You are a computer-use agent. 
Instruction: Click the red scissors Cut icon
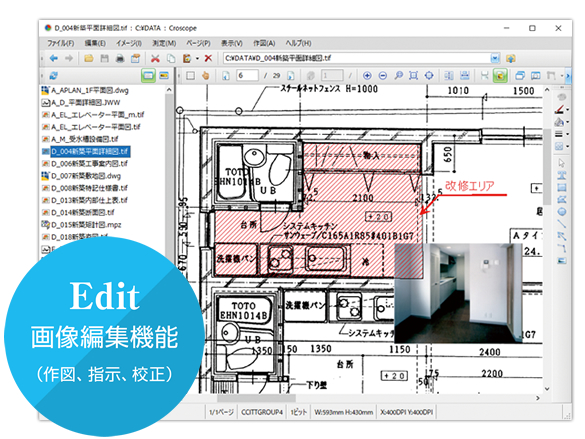point(155,59)
